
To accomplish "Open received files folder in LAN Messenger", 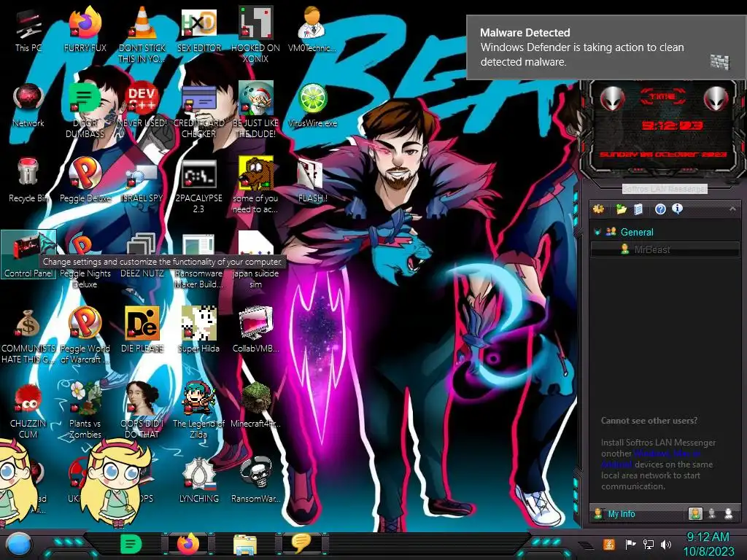I will point(621,209).
